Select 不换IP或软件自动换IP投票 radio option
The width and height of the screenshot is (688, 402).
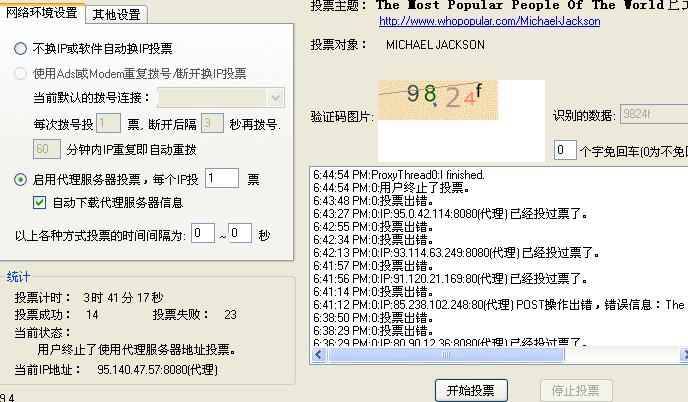(21, 48)
